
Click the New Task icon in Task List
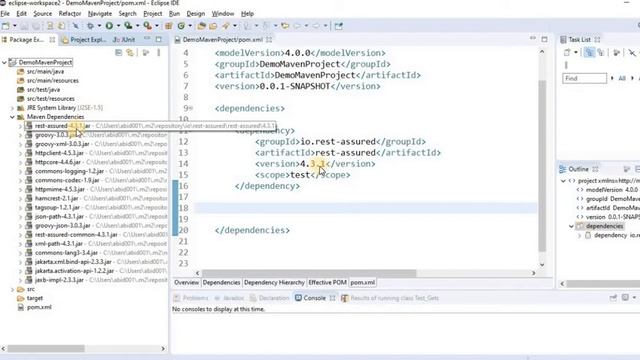(x=567, y=52)
